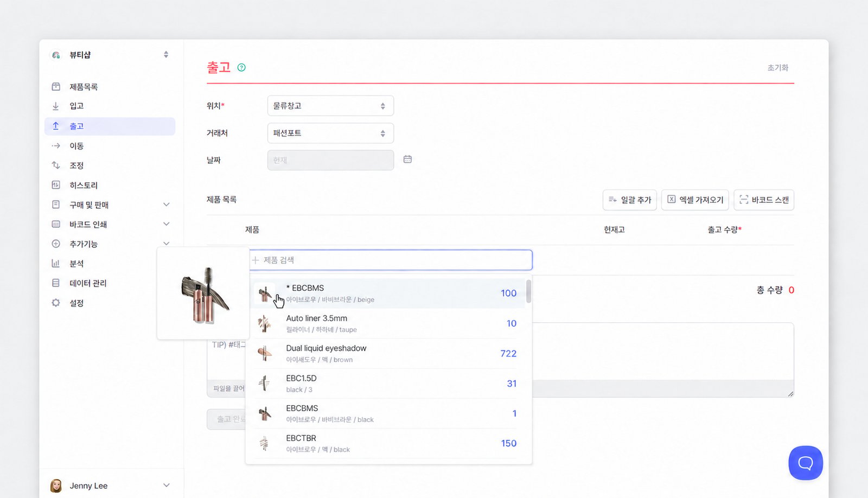Image resolution: width=868 pixels, height=498 pixels.
Task: Open the 데이터 관리 icon
Action: [x=56, y=283]
